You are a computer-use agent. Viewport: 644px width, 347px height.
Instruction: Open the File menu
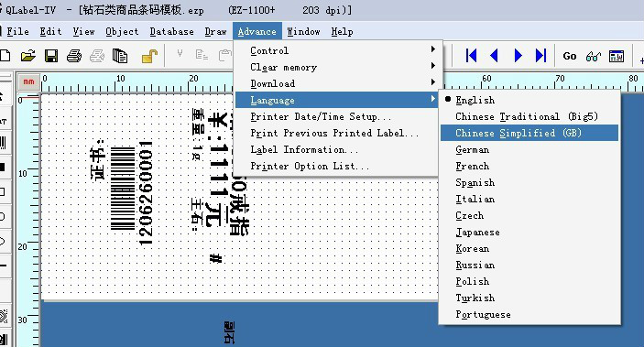click(17, 32)
